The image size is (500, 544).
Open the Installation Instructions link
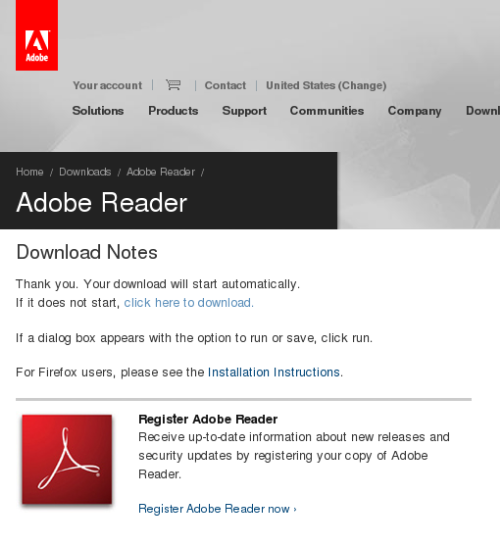[274, 372]
